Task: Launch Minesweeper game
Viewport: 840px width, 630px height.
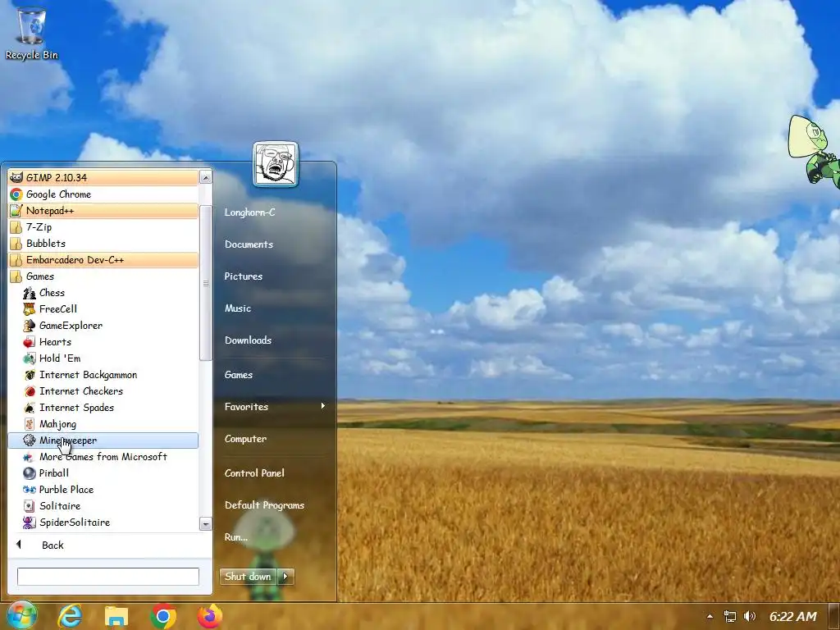Action: coord(103,441)
